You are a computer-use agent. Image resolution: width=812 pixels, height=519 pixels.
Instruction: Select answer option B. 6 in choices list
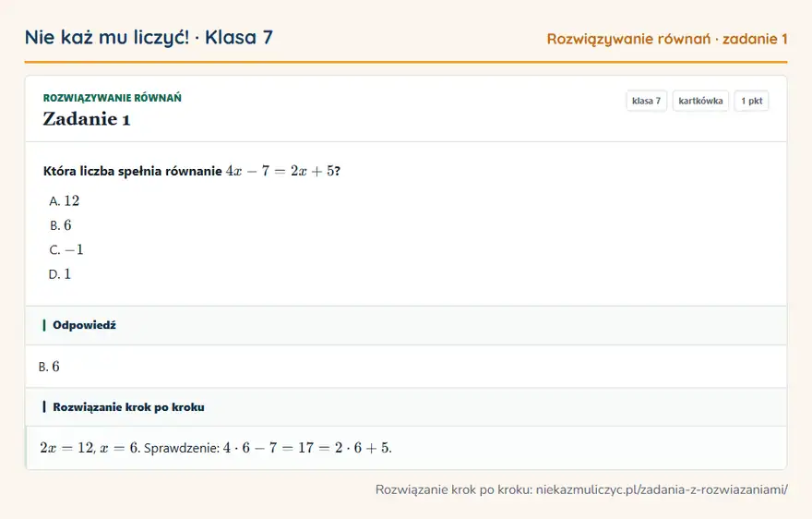[60, 225]
